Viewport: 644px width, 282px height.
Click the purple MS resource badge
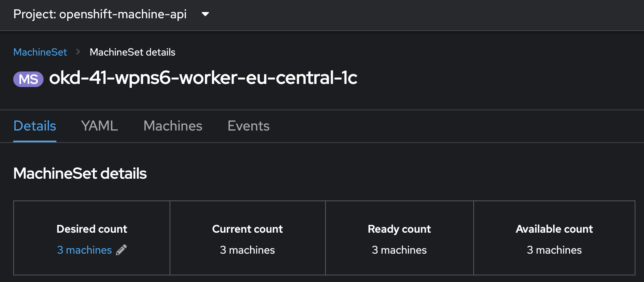(28, 79)
